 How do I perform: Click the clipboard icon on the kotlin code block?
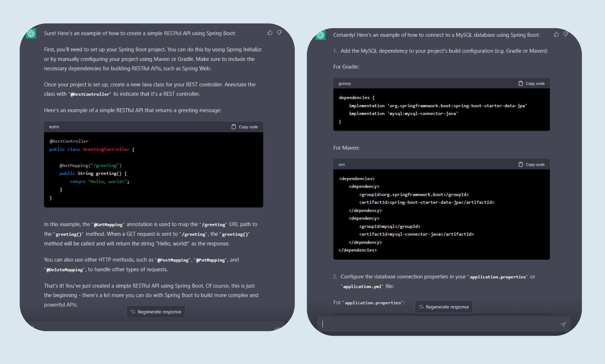click(233, 126)
